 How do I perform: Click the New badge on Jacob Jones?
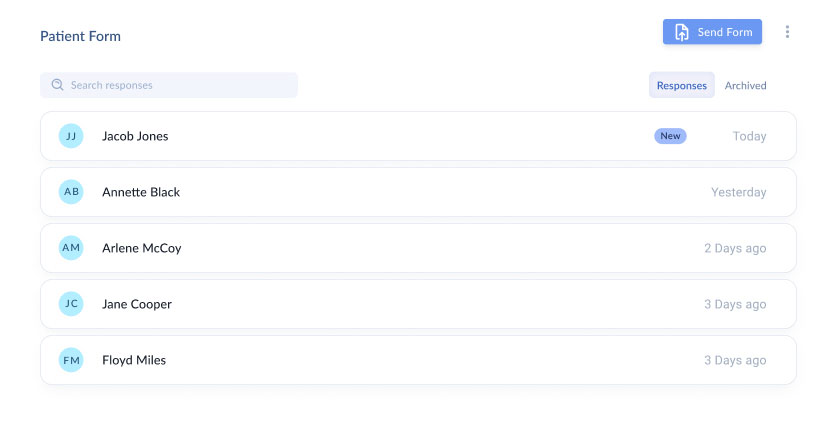click(670, 136)
